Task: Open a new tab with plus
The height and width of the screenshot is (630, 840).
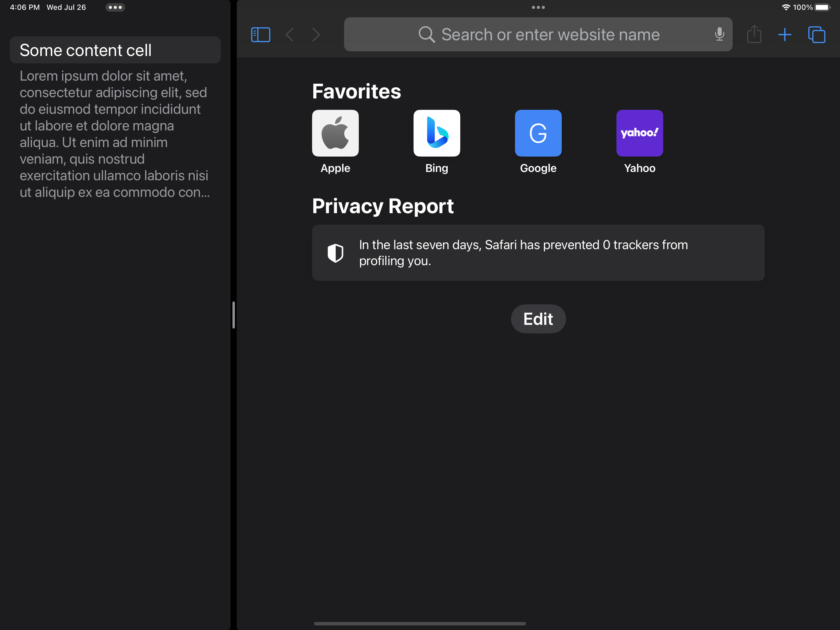Action: tap(785, 34)
